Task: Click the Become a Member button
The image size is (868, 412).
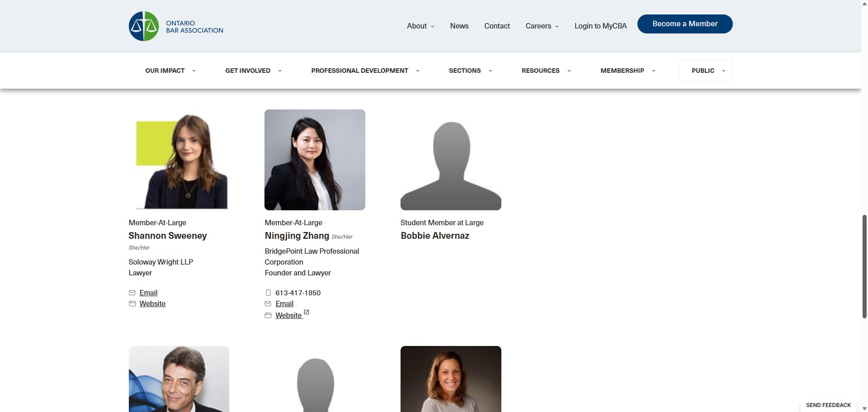Action: coord(685,24)
